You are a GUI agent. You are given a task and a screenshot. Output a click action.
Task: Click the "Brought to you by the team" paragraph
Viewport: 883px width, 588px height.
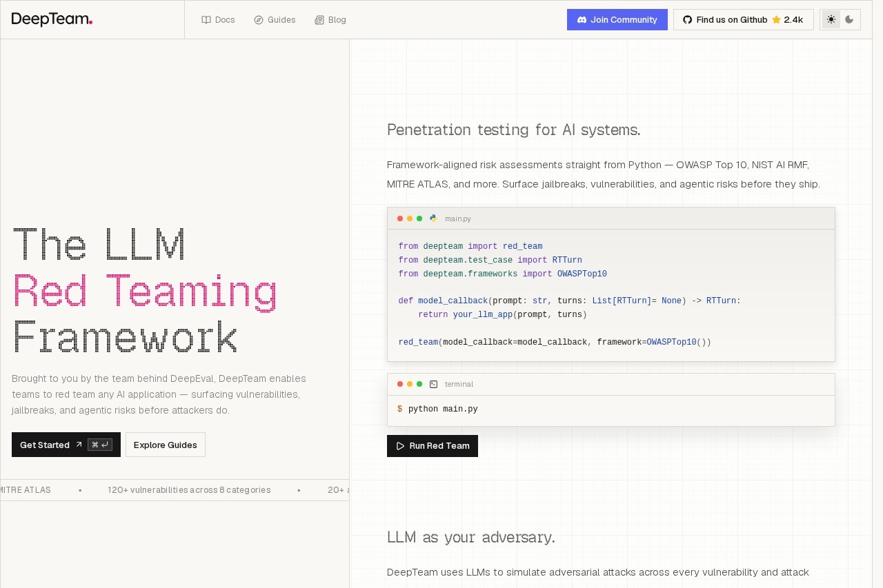pos(159,394)
